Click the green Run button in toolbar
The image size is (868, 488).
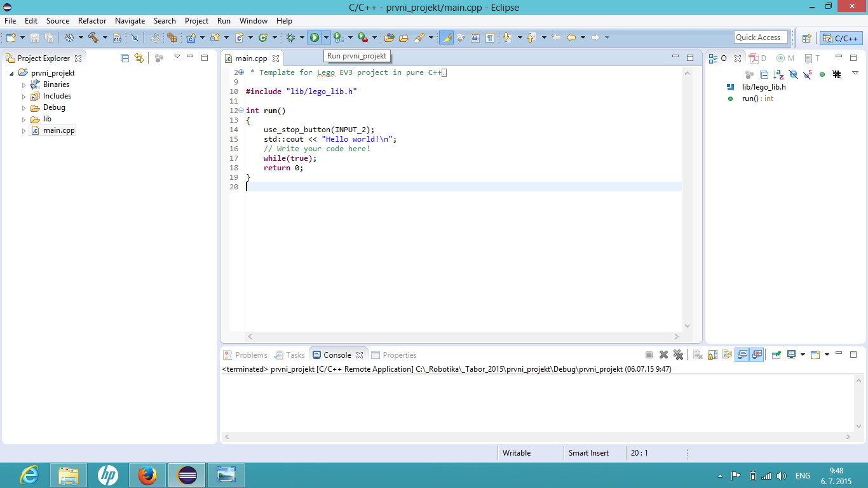314,38
